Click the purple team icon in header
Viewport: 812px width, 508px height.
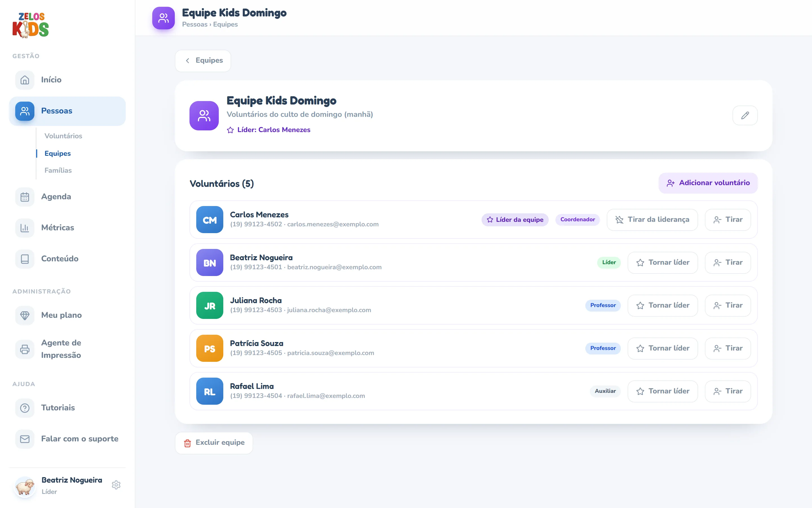click(164, 18)
